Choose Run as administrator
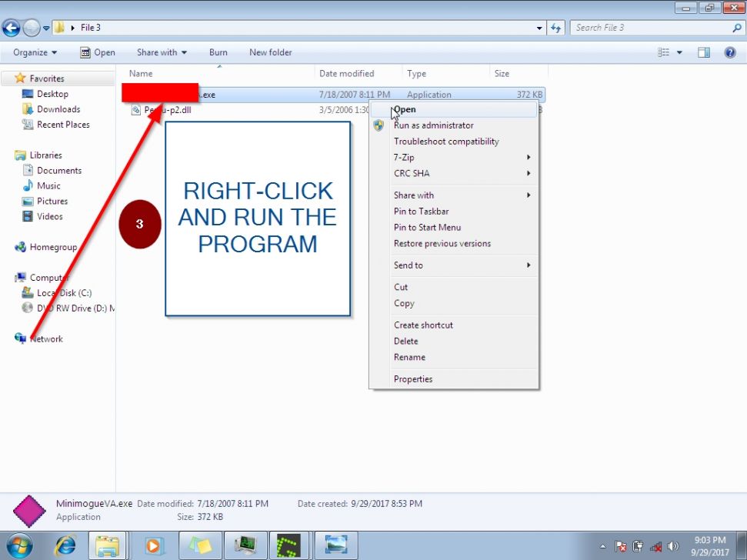Screen dimensions: 747x560 [x=454, y=125]
